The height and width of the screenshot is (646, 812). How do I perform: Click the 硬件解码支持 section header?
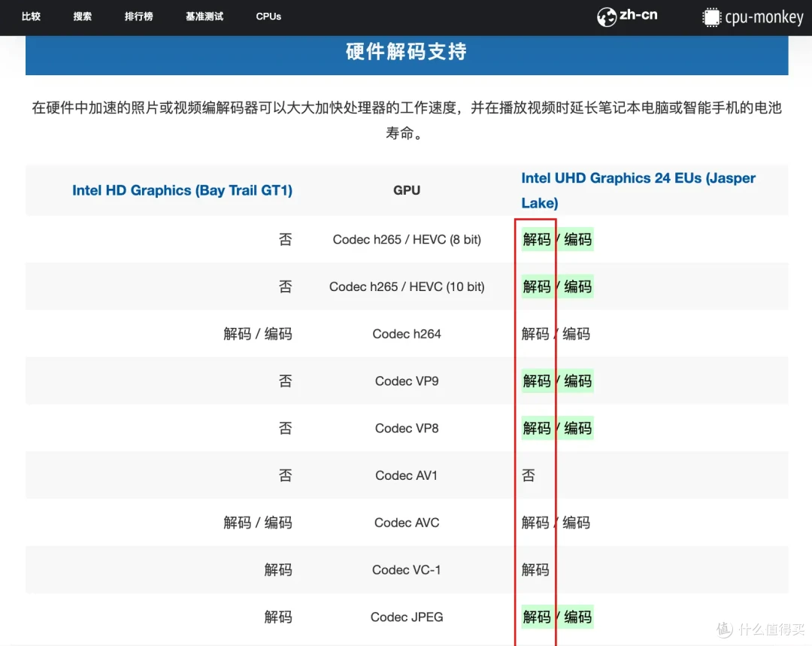point(407,52)
